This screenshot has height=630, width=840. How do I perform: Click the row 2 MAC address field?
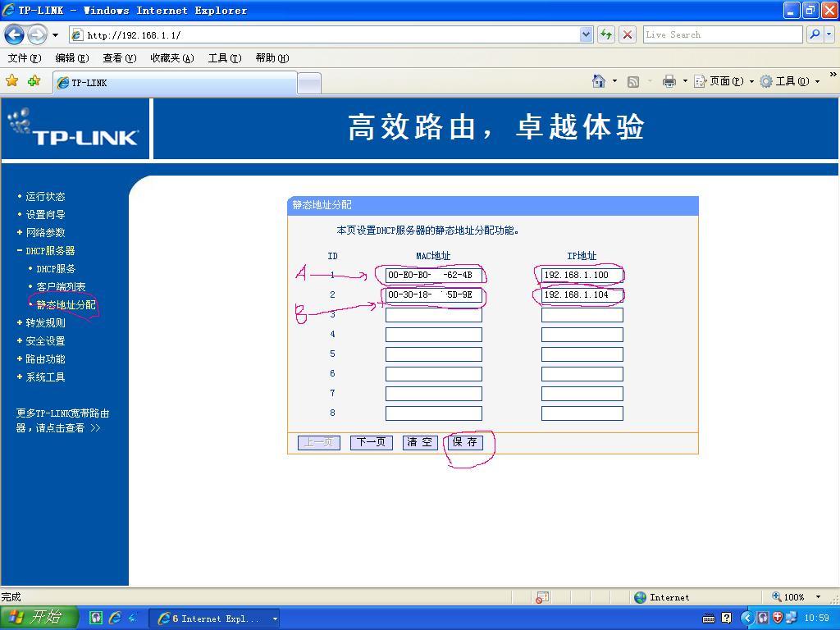tap(433, 295)
